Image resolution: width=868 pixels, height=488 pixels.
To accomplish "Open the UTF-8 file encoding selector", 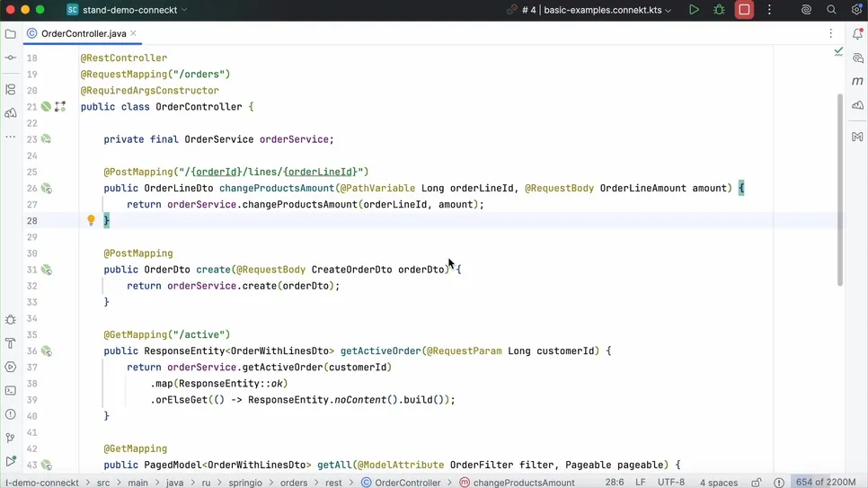I will coord(671,483).
